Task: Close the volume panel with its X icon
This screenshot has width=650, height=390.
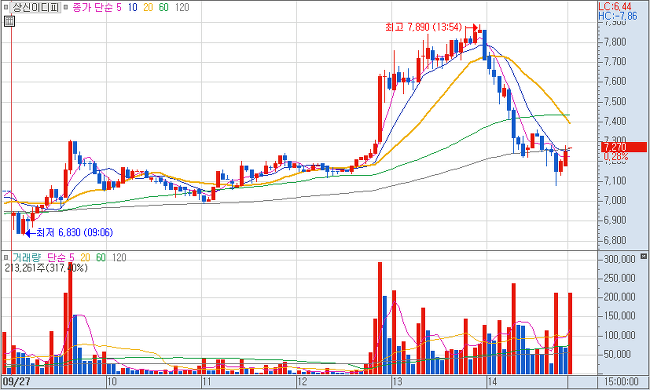Action: [643, 256]
